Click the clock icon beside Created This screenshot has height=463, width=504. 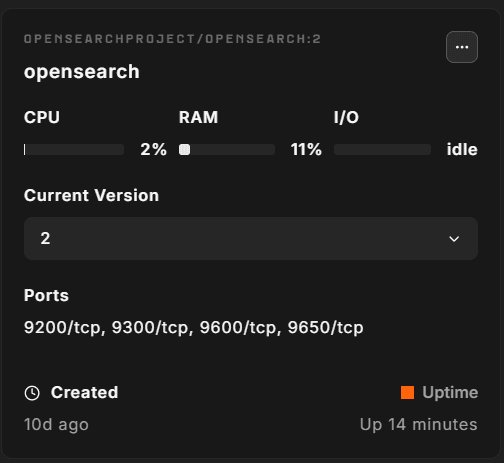tap(32, 393)
